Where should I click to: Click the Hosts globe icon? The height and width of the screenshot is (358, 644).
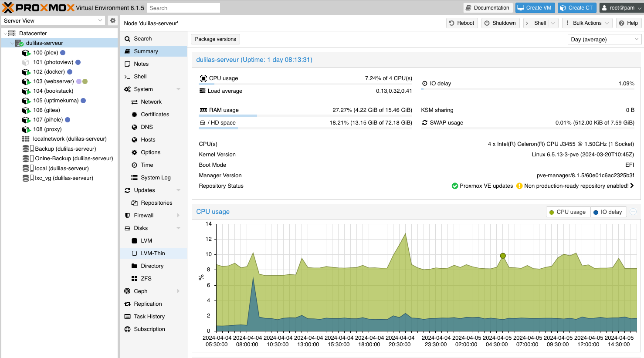pyautogui.click(x=135, y=140)
